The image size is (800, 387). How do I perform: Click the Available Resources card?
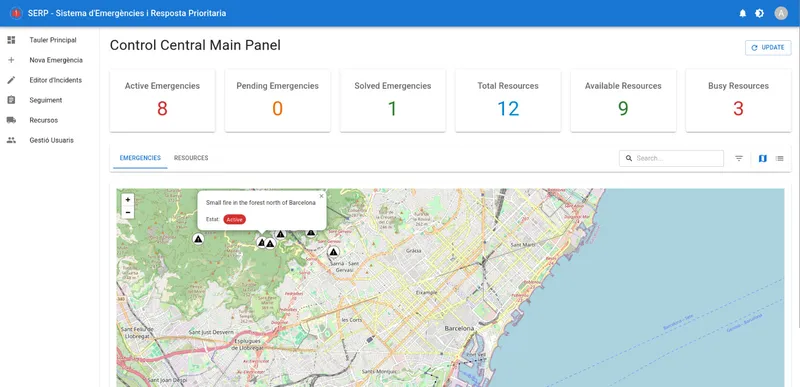pos(623,100)
